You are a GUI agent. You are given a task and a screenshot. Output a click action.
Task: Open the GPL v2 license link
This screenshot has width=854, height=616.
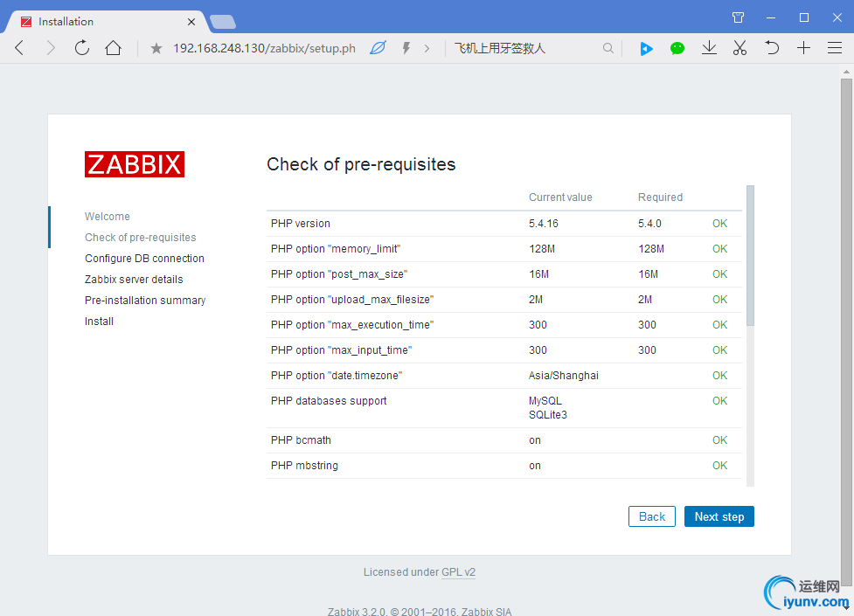pos(458,572)
